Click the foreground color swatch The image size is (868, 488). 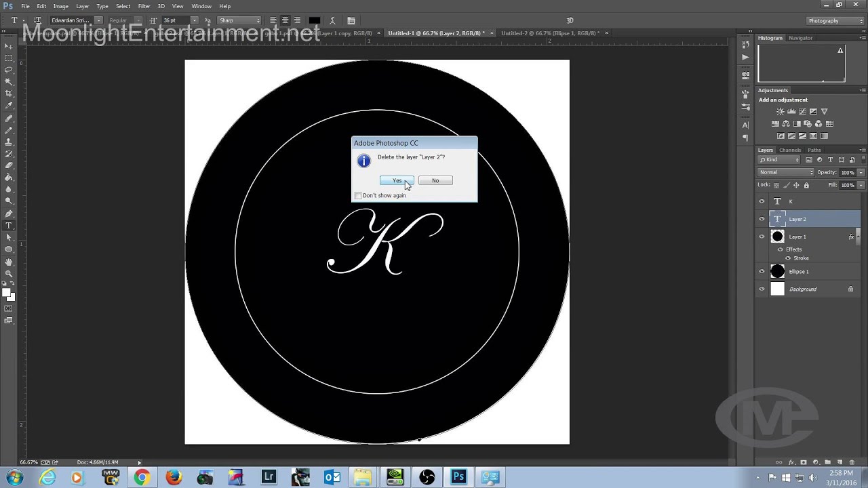5,293
